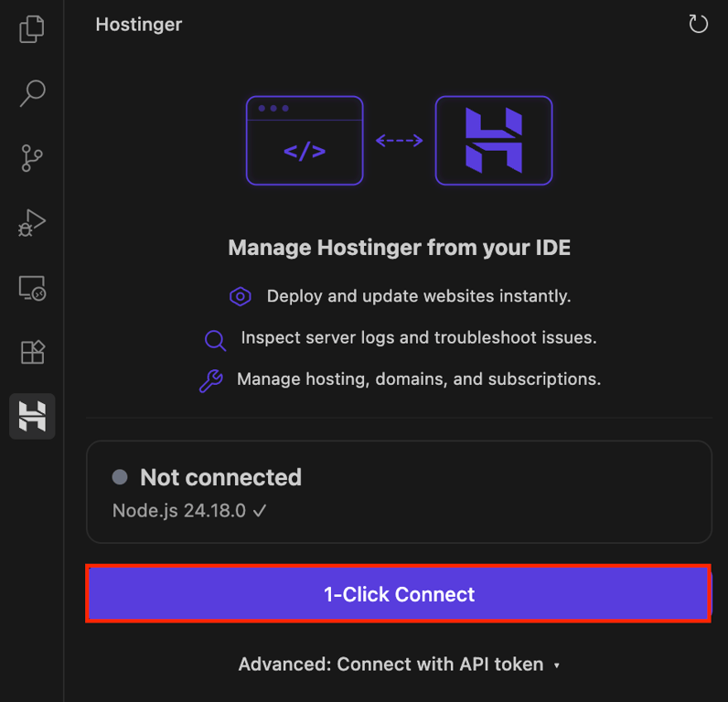This screenshot has width=728, height=702.
Task: Open the Search view from the activity bar
Action: click(32, 93)
